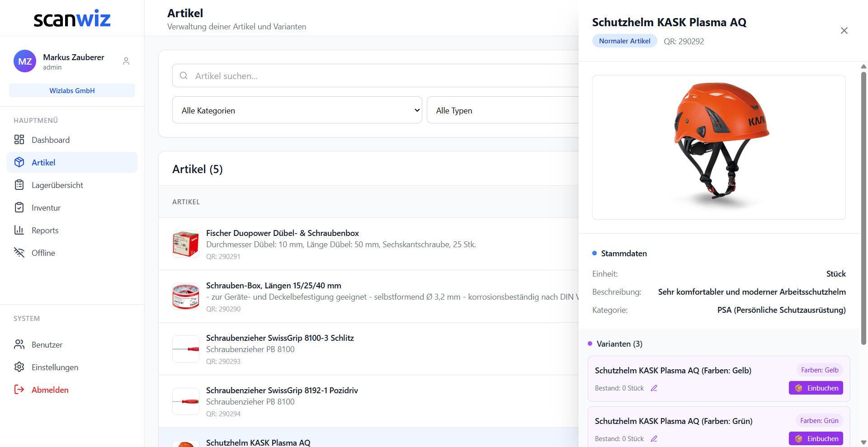Viewport: 868px width, 447px height.
Task: Select Artikel in the sidebar navigation
Action: coord(43,162)
